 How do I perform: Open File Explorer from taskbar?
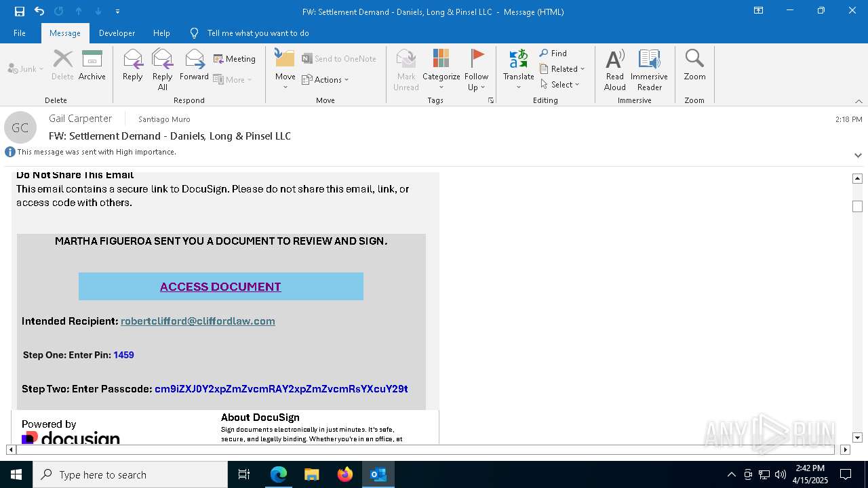tap(312, 474)
